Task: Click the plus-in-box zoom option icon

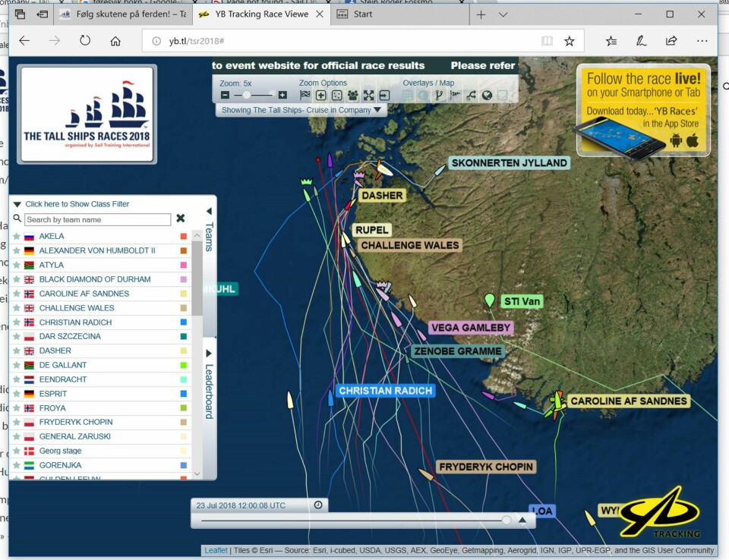Action: [x=320, y=96]
